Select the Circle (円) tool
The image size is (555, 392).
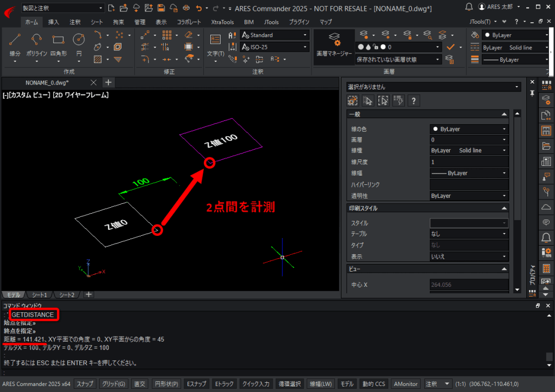click(x=79, y=44)
